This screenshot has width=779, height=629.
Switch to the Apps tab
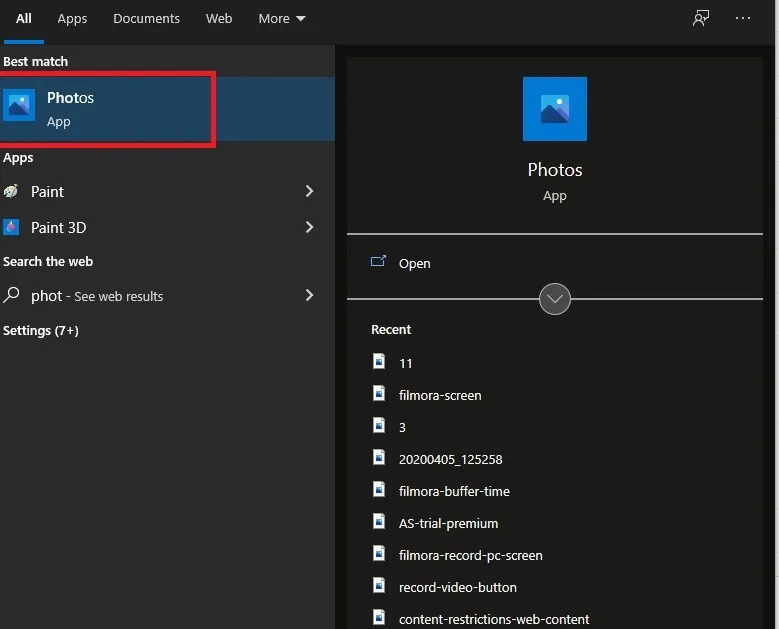point(72,19)
